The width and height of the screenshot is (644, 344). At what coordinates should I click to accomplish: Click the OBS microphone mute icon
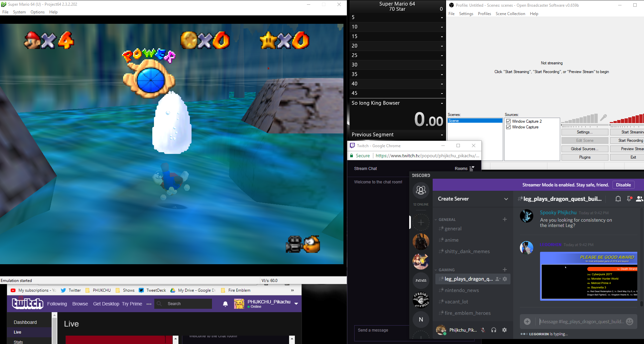point(603,117)
